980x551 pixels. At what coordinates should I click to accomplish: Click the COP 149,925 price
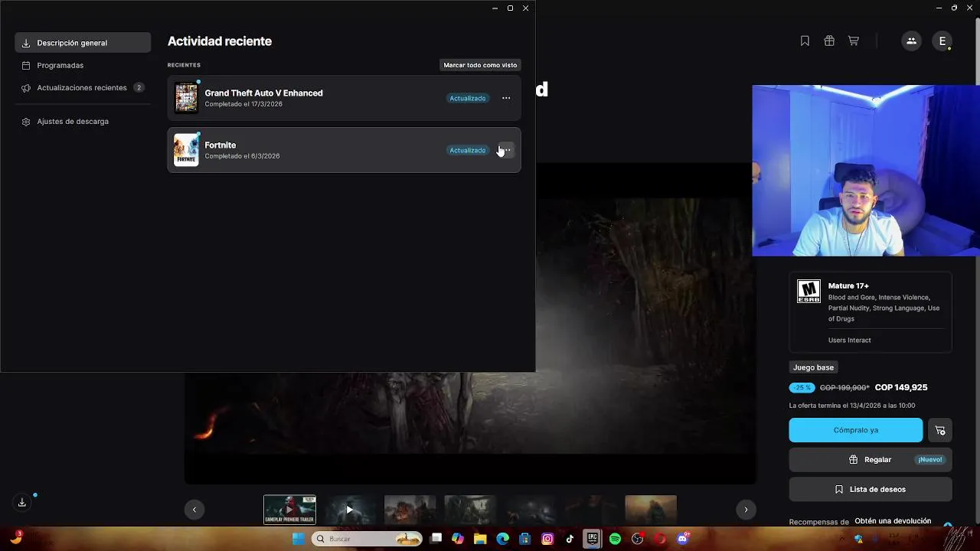(901, 388)
